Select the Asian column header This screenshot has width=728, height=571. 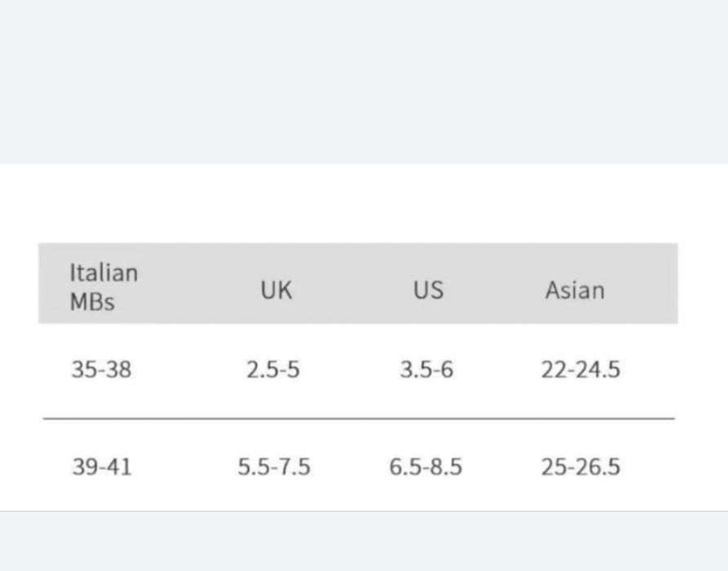point(575,290)
